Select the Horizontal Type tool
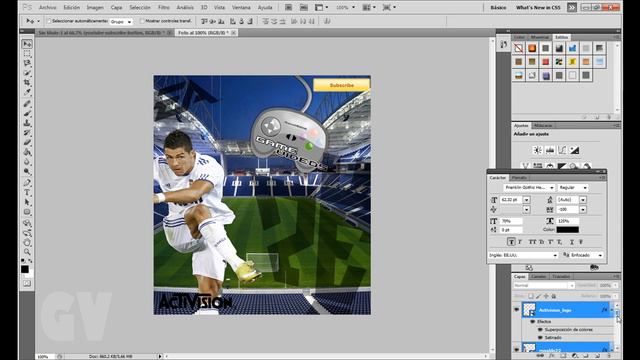 27,193
